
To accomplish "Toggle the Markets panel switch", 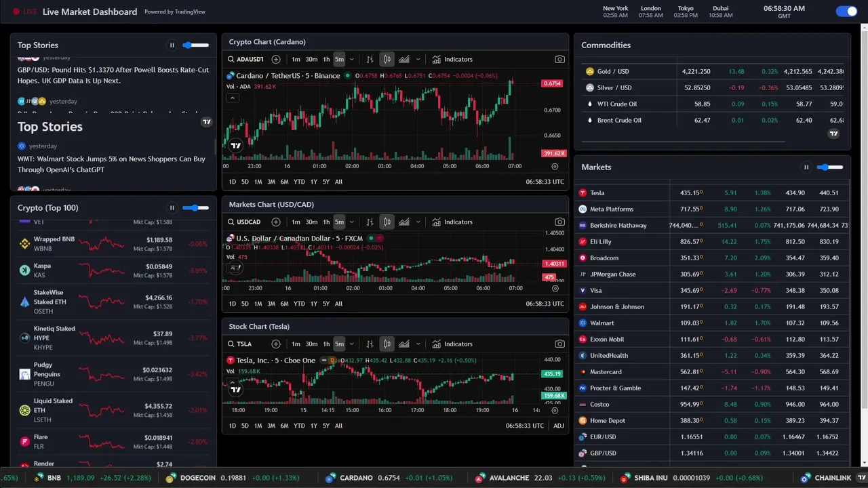I will [830, 167].
